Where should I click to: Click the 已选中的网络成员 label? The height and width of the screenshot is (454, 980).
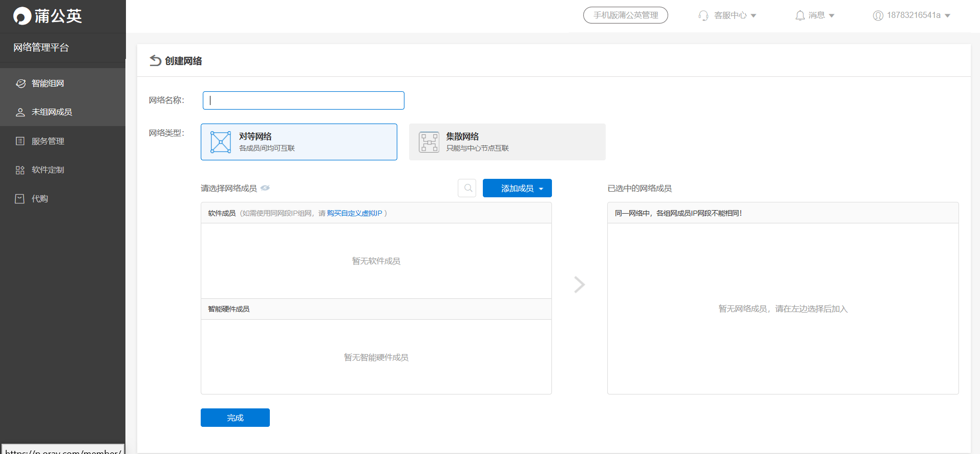[640, 188]
